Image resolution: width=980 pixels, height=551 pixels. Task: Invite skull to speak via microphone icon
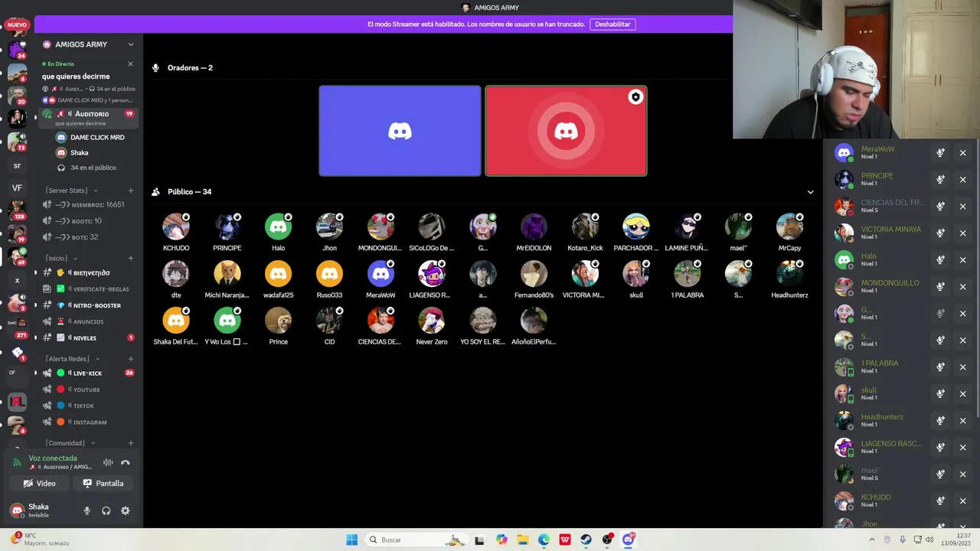tap(940, 394)
